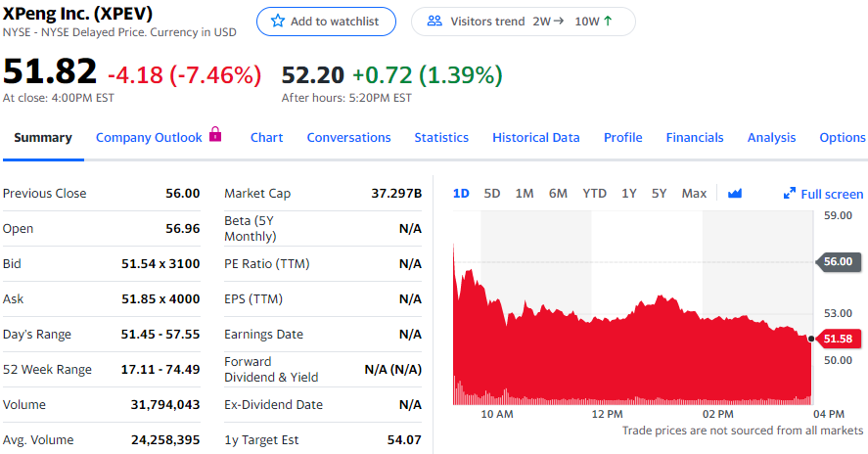The image size is (868, 454).
Task: Click the Full screen expand arrows icon
Action: click(790, 194)
